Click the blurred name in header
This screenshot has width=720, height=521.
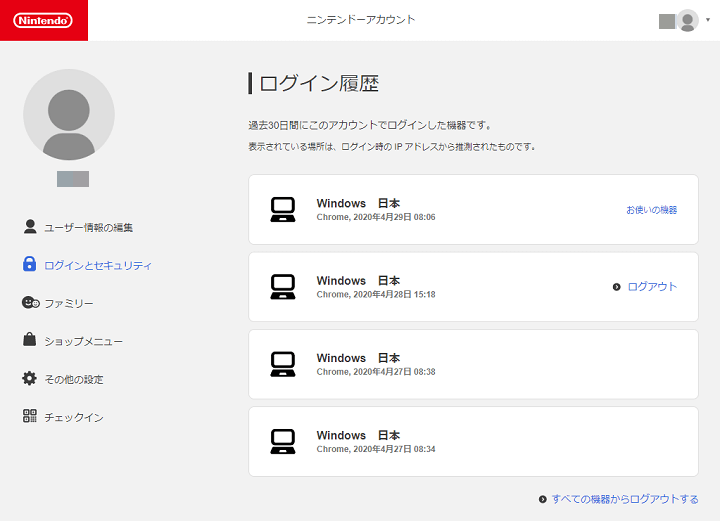667,22
